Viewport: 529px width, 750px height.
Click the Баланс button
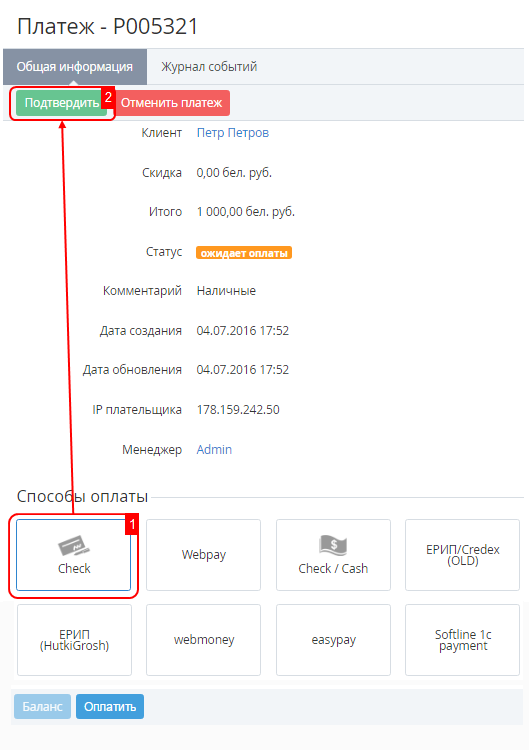pos(42,706)
